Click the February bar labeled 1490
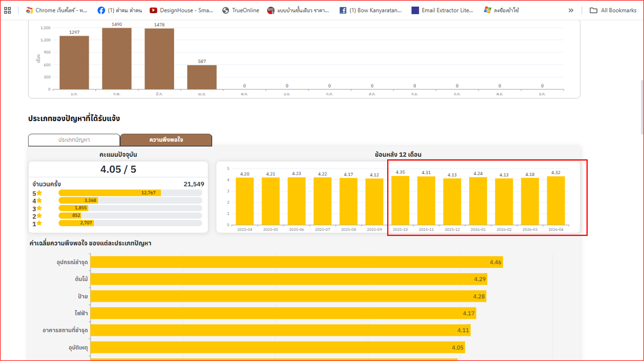This screenshot has height=361, width=644. tap(117, 59)
